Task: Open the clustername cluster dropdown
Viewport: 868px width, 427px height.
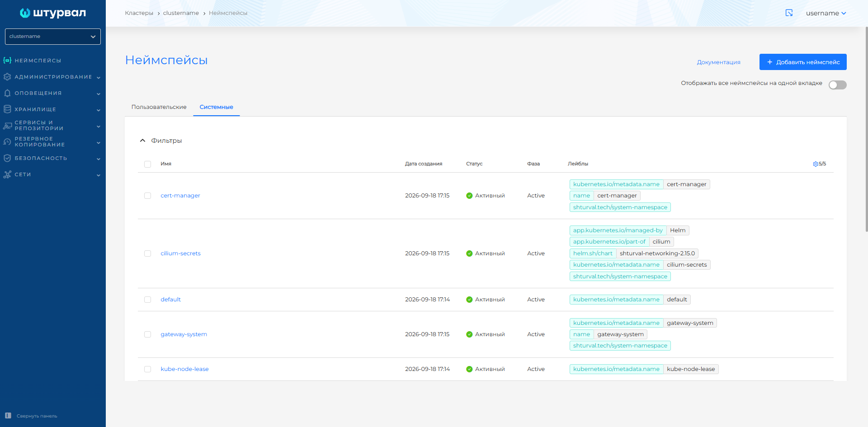Action: [53, 37]
